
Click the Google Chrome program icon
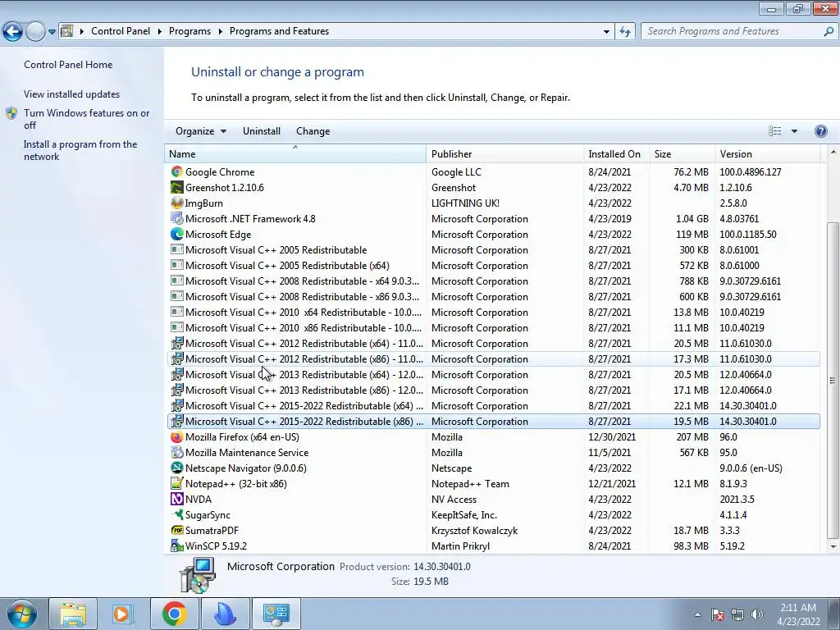point(177,172)
